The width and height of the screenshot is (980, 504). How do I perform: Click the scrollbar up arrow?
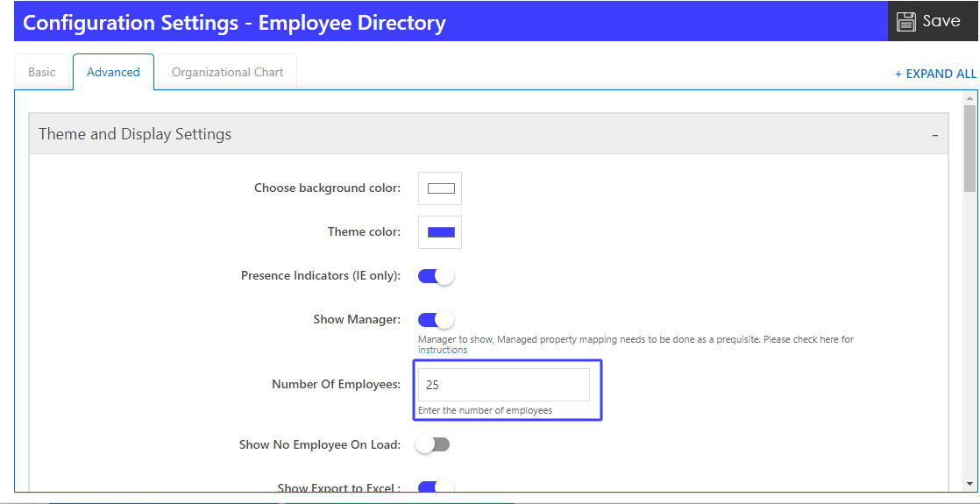click(969, 97)
